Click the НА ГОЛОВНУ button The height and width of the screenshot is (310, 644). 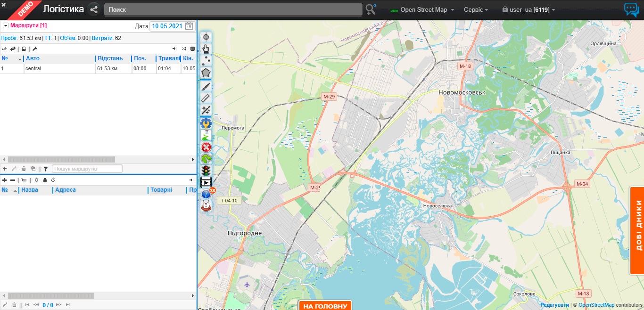coord(325,306)
